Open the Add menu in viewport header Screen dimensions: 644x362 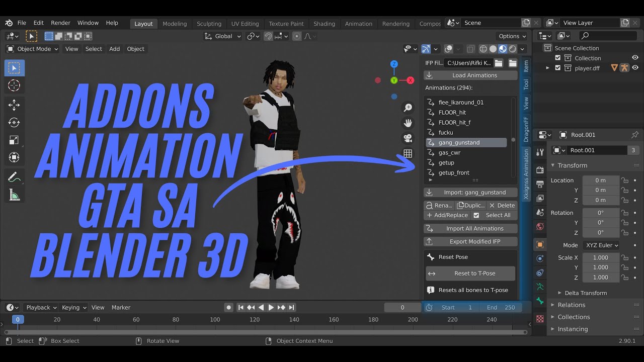[x=115, y=49]
